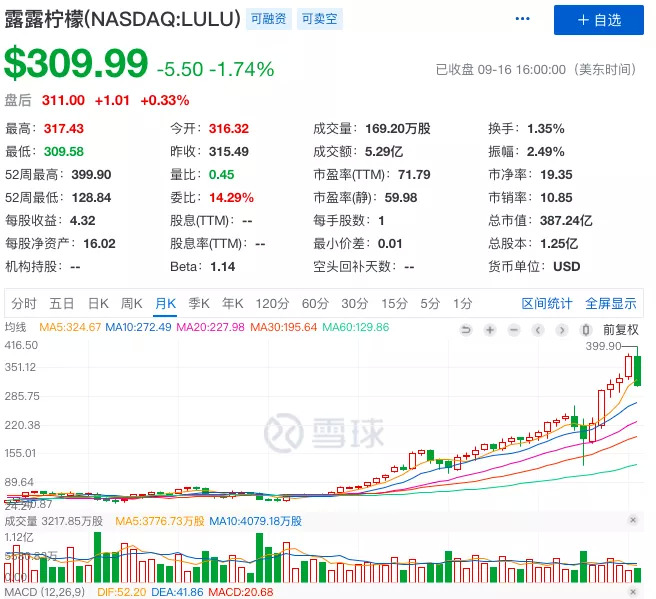Click the MA5:324.67 moving average label
This screenshot has width=656, height=599.
pyautogui.click(x=70, y=327)
